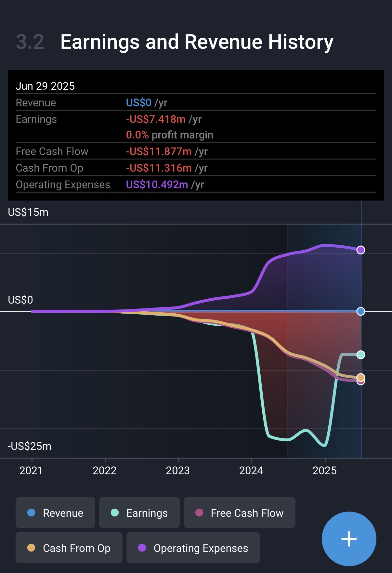Click the 2025 x-axis year label
This screenshot has width=392, height=573.
[x=325, y=470]
